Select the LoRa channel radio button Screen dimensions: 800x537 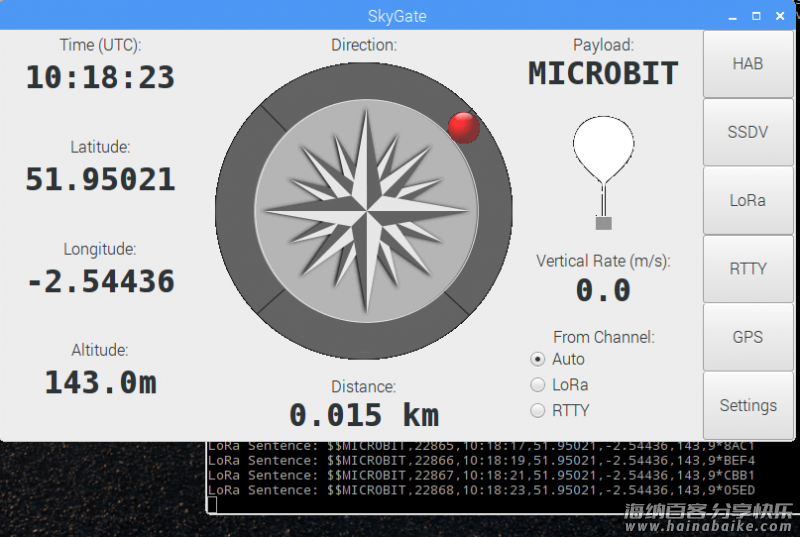[x=537, y=385]
